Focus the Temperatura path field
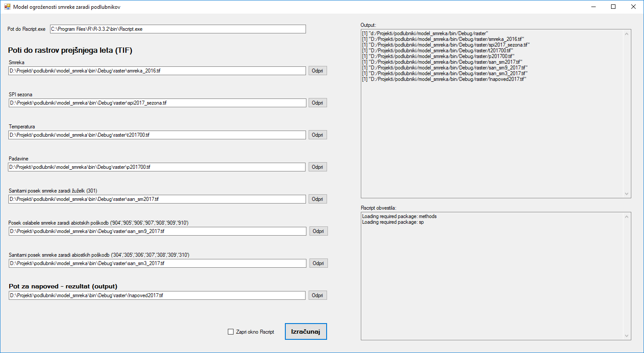Screen dimensions: 644x353 pyautogui.click(x=157, y=135)
